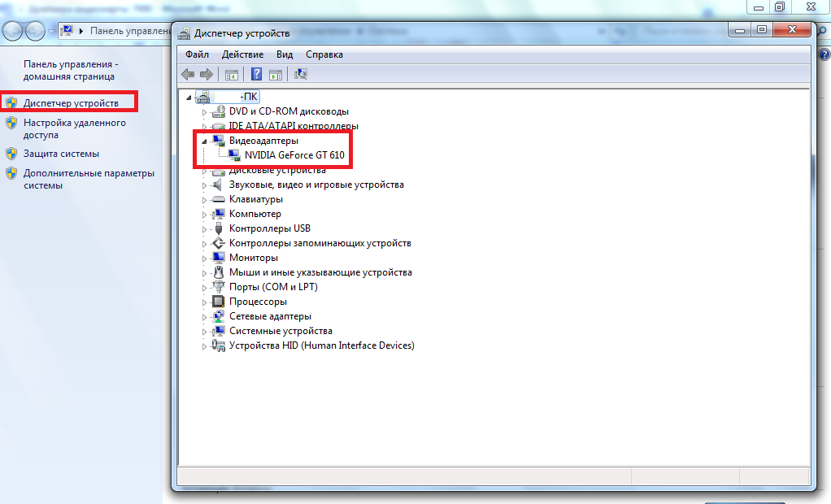
Task: Expand Устройства HID category
Action: pos(204,346)
